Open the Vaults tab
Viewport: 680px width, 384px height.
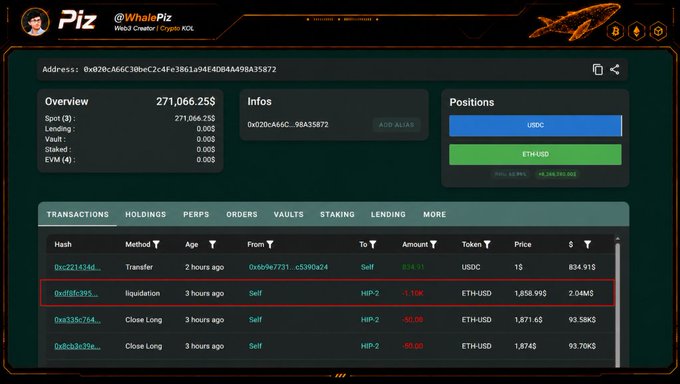288,214
